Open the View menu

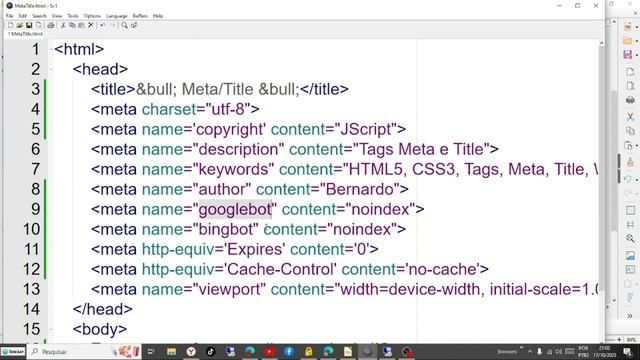click(x=57, y=16)
